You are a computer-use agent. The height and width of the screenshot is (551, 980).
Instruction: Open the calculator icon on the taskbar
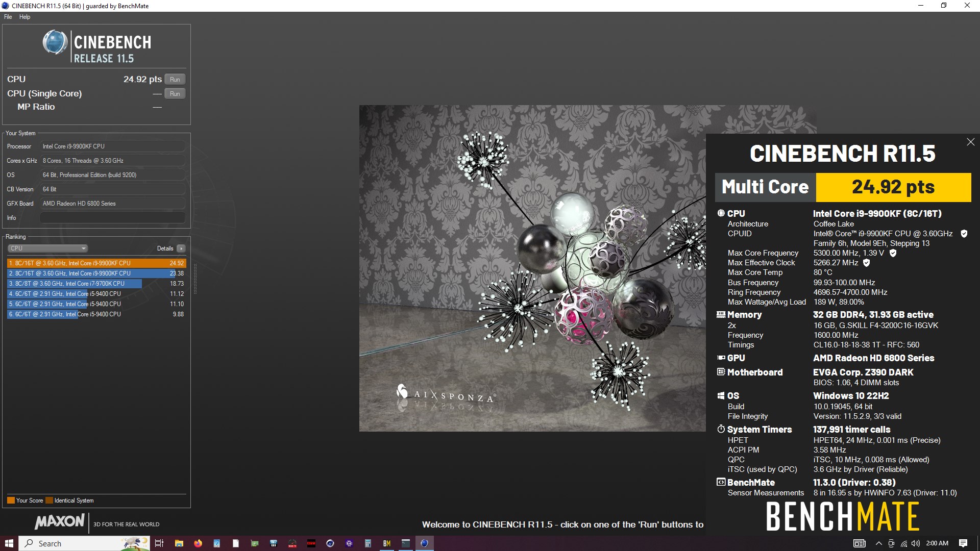pos(368,543)
